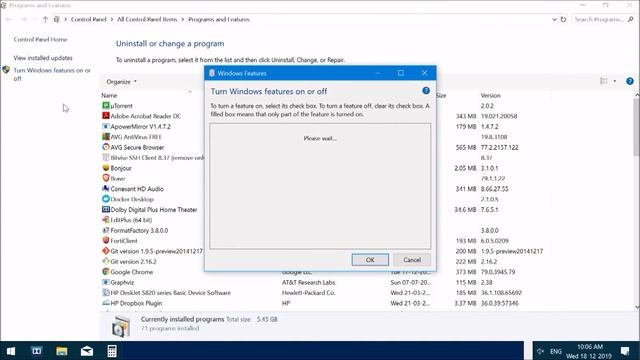640x360 pixels.
Task: Click the AVG Secure Browser icon
Action: coord(106,147)
